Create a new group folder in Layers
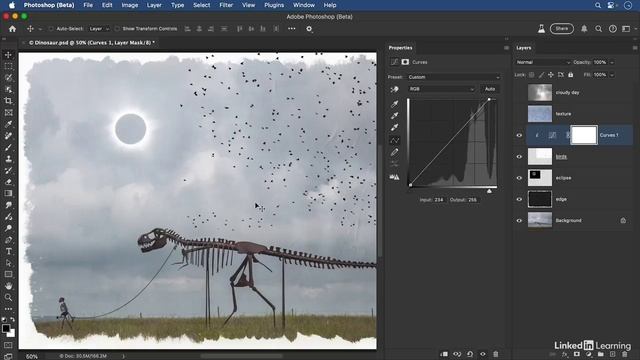Screen dimensions: 640x360 tap(600, 354)
